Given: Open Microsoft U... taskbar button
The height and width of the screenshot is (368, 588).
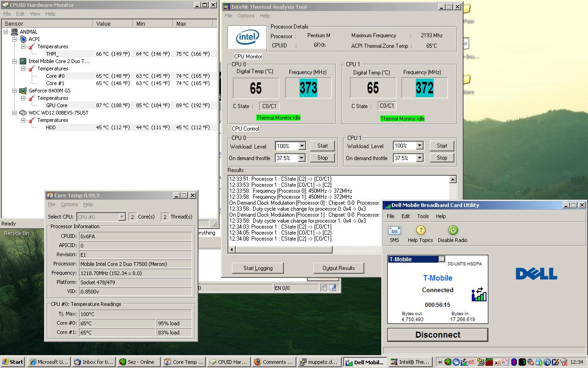Looking at the screenshot, I should 49,362.
